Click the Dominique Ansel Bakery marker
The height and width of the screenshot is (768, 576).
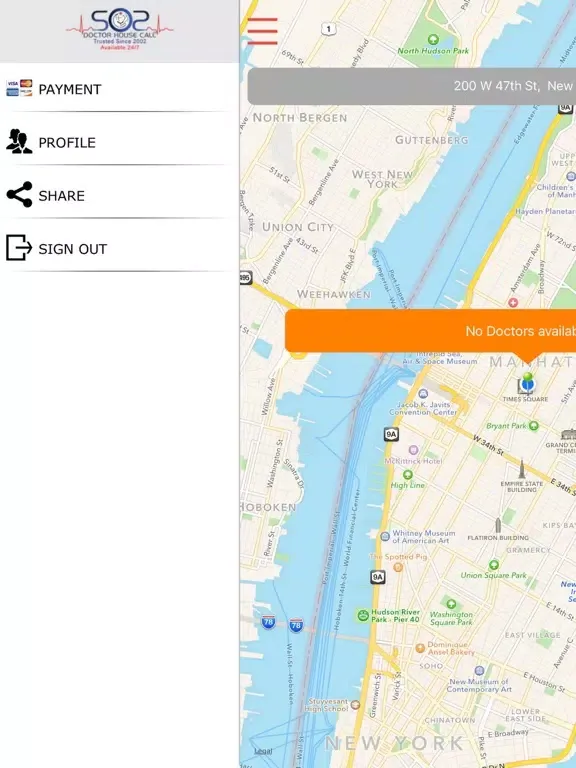click(x=420, y=648)
